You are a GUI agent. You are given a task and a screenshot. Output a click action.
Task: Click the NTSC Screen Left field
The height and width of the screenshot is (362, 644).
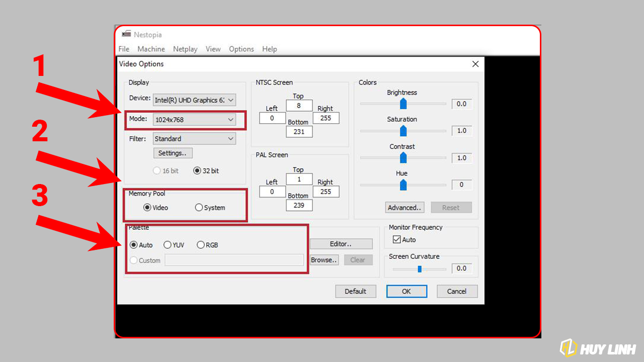pyautogui.click(x=272, y=118)
